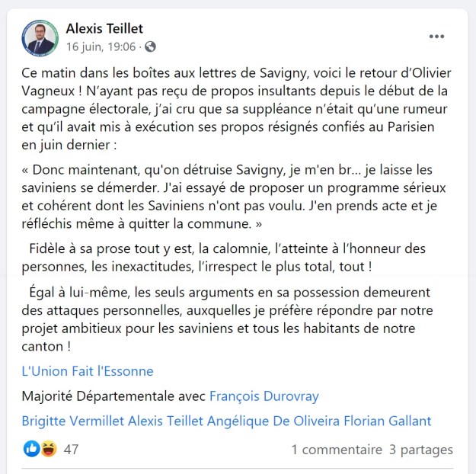Click the blue Like reaction icon
Screen dimensions: 476x474
click(31, 449)
